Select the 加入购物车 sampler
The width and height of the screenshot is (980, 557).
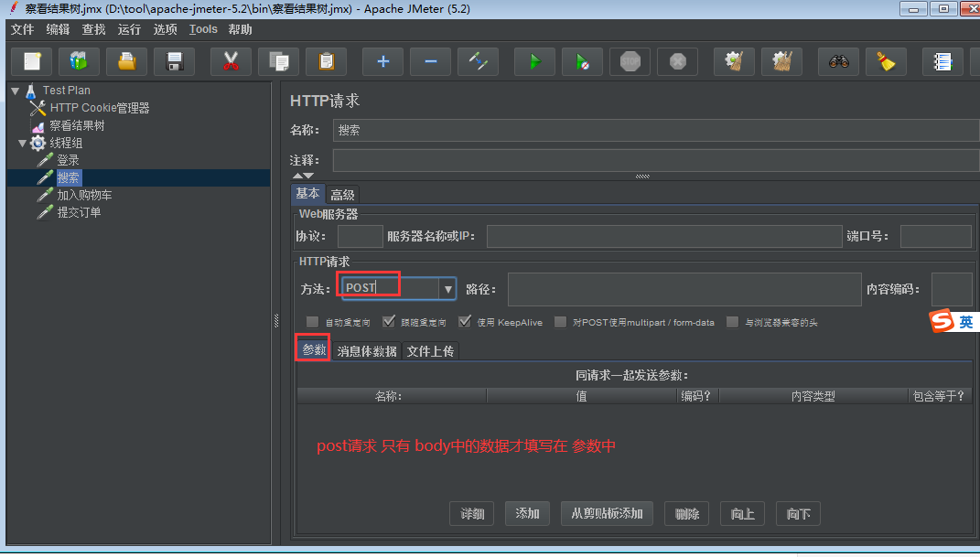click(84, 196)
